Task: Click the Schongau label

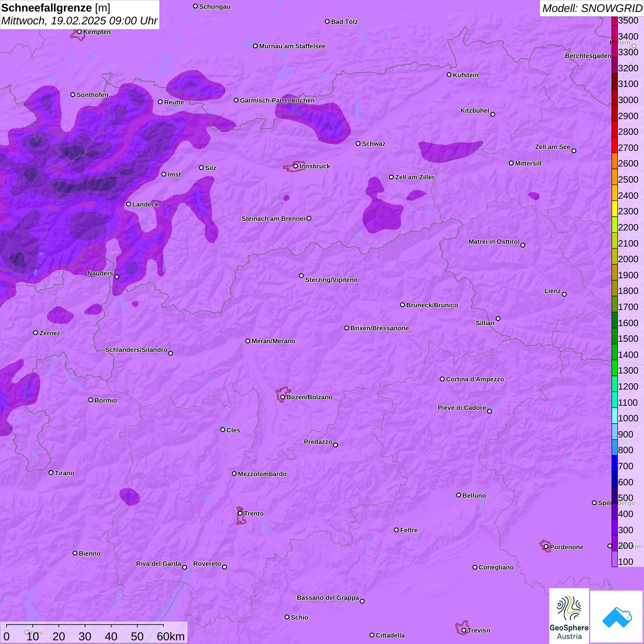Action: click(x=214, y=6)
